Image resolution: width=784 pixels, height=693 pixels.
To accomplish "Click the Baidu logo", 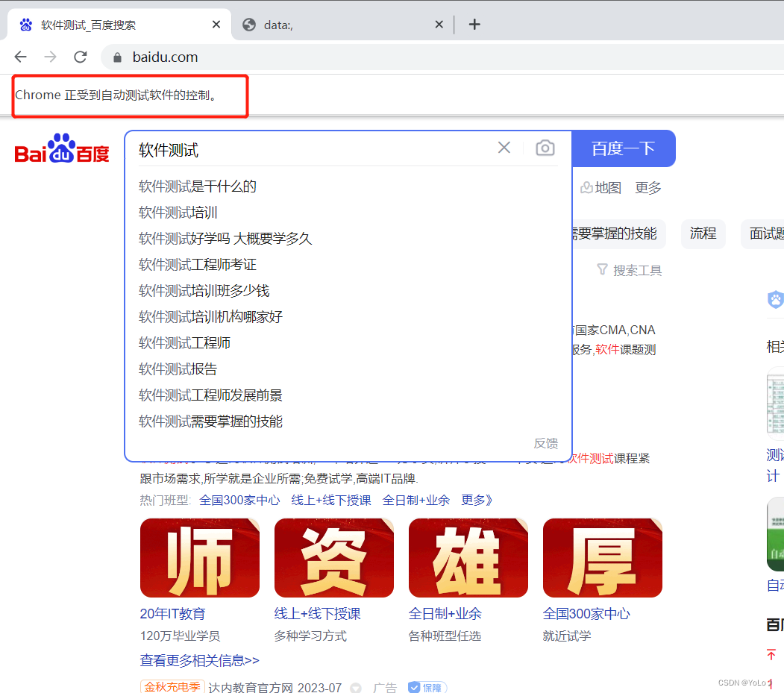I will tap(62, 148).
